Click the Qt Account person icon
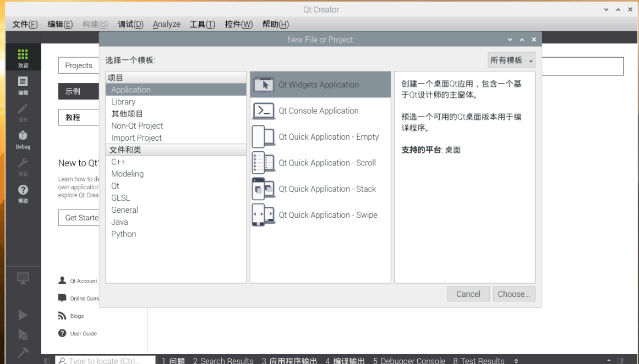The height and width of the screenshot is (364, 639). [62, 280]
